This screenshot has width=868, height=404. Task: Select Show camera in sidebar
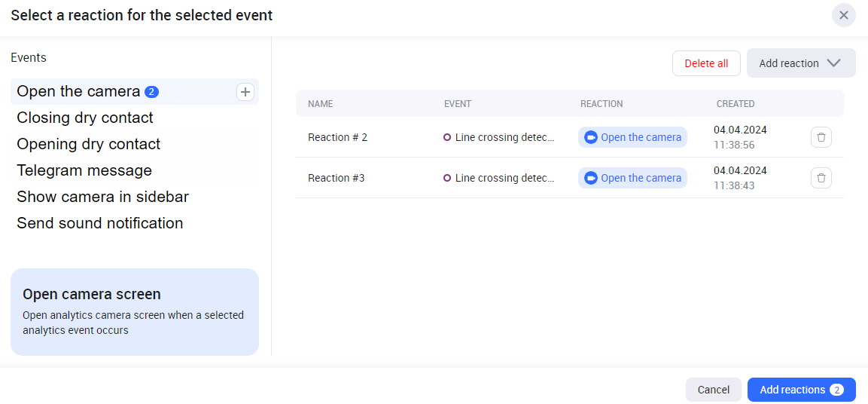point(102,197)
